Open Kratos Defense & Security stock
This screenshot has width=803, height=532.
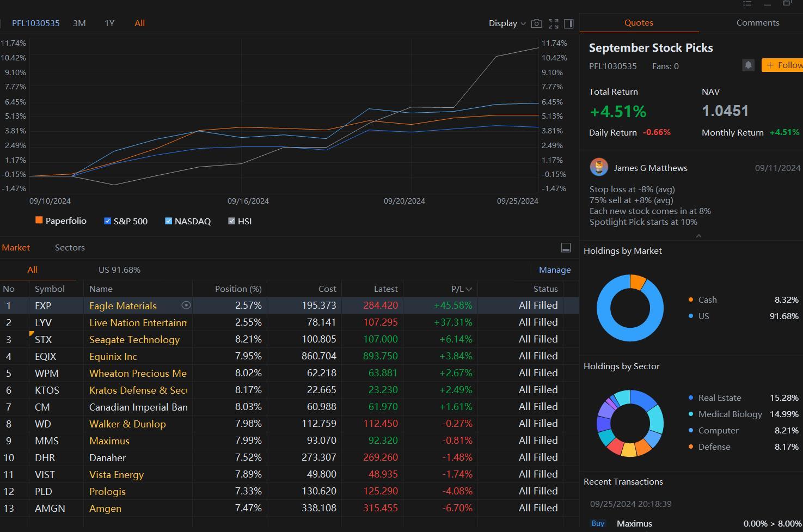[138, 390]
